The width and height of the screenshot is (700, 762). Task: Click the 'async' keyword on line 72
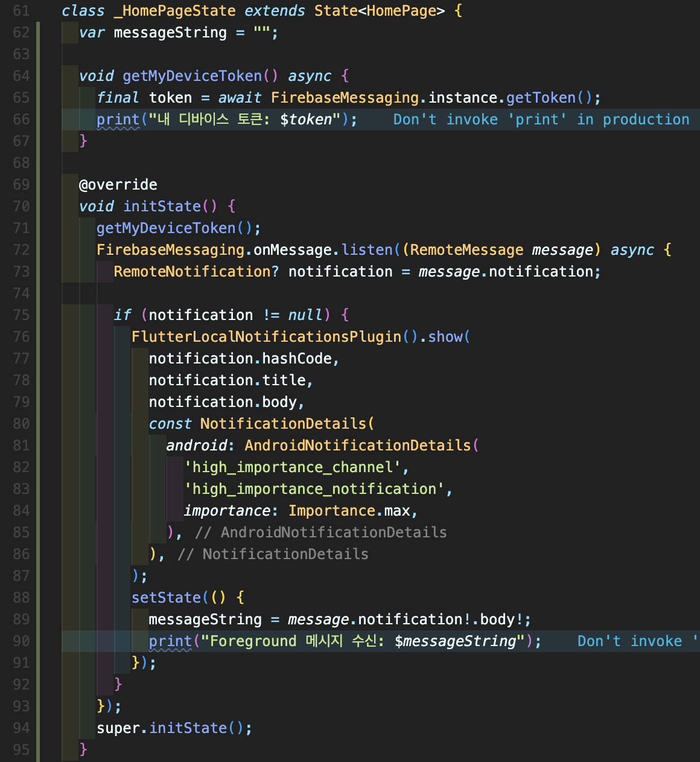click(632, 250)
